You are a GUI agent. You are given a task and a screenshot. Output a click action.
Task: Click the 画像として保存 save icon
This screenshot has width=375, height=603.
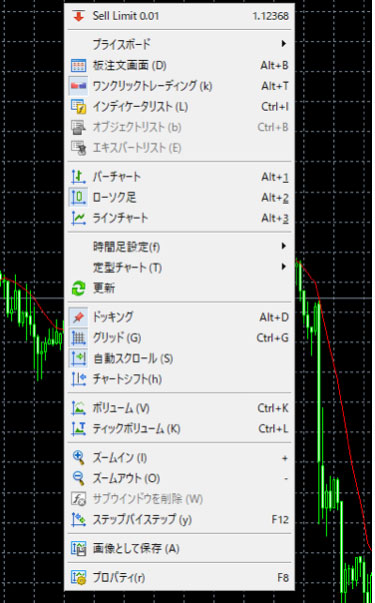78,548
